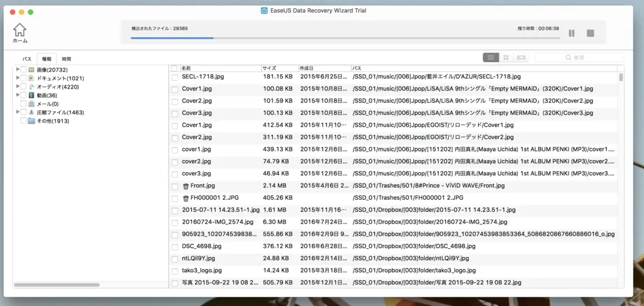Click the EaseUS title bar app icon
This screenshot has height=306, width=644.
(265, 11)
